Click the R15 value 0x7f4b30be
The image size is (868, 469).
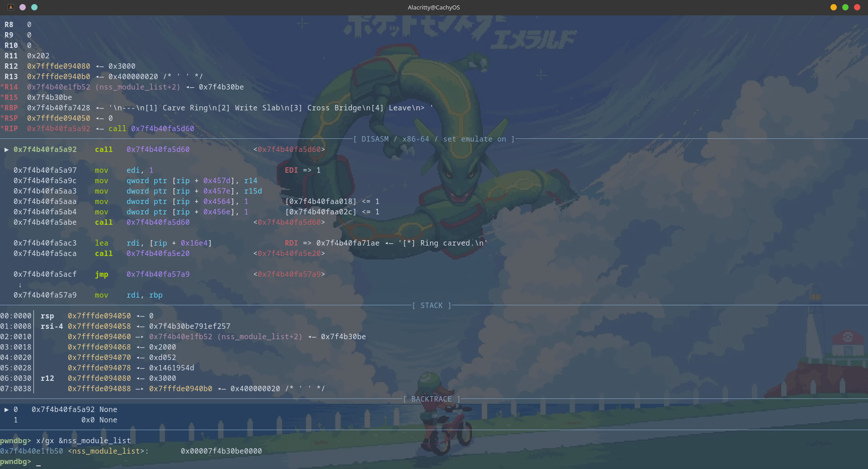coord(50,97)
